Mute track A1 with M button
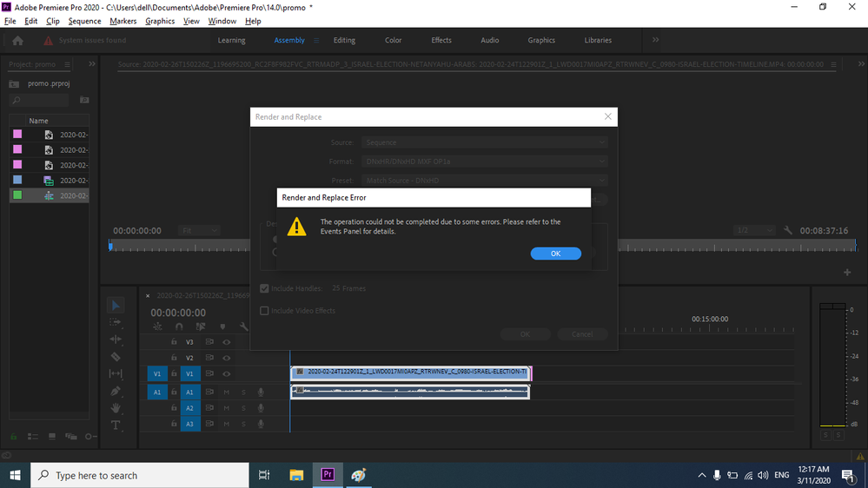 tap(226, 392)
